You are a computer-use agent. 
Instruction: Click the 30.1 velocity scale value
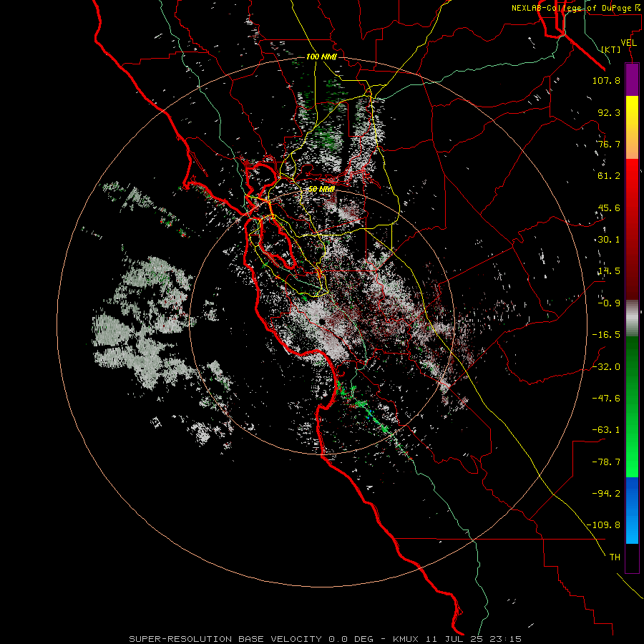point(609,240)
